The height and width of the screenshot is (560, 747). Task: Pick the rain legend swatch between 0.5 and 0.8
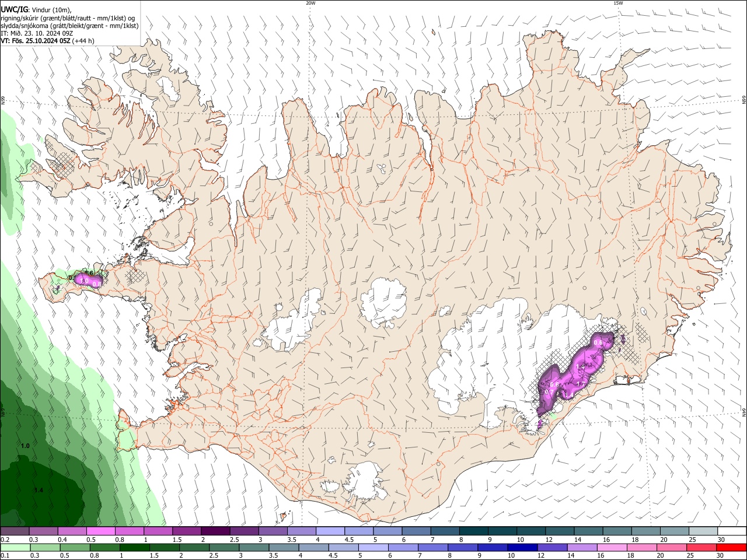75,547
